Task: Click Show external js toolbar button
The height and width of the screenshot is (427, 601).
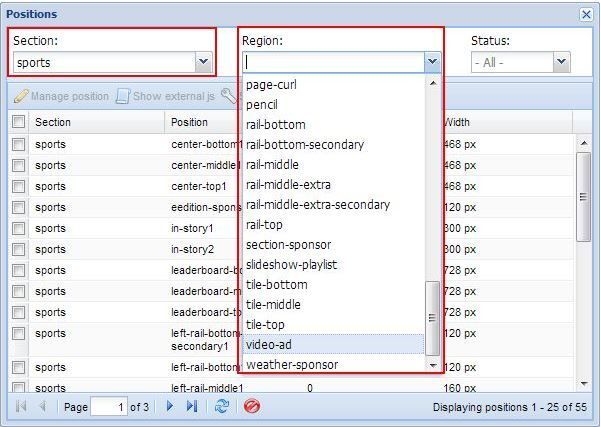Action: [x=165, y=96]
